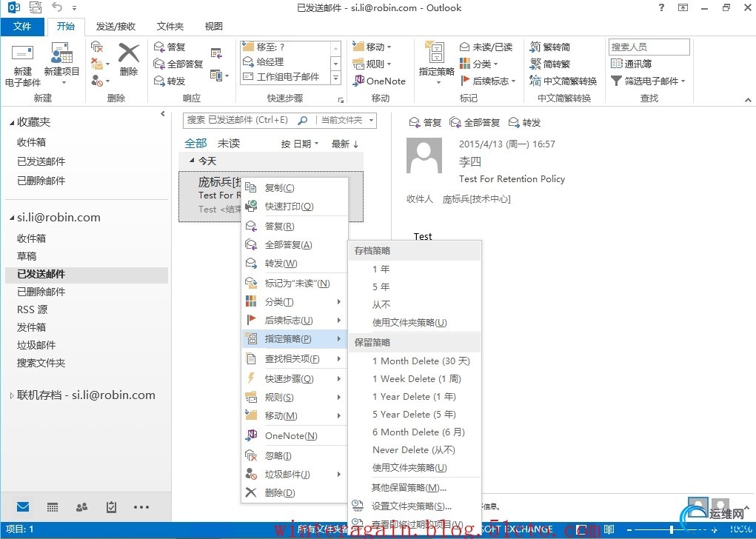Viewport: 756px width, 539px height.
Task: Click OneNote button in the Move group
Action: tap(379, 81)
